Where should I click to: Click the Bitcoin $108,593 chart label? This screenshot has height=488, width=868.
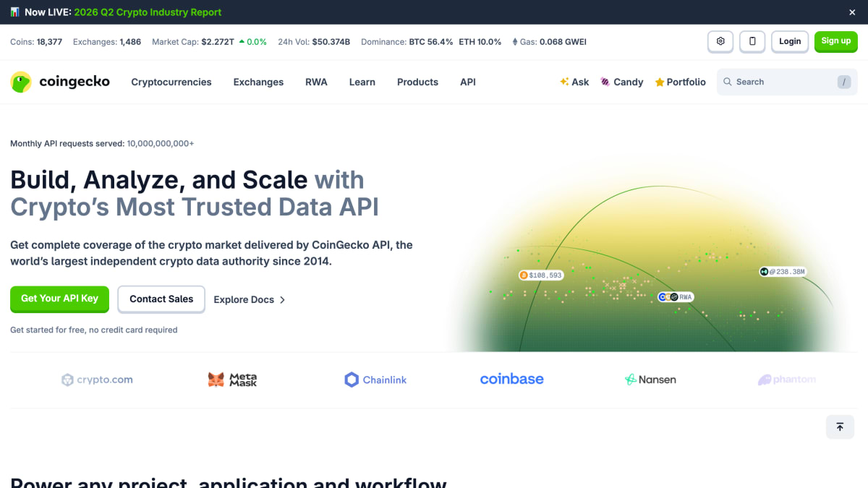coord(541,275)
